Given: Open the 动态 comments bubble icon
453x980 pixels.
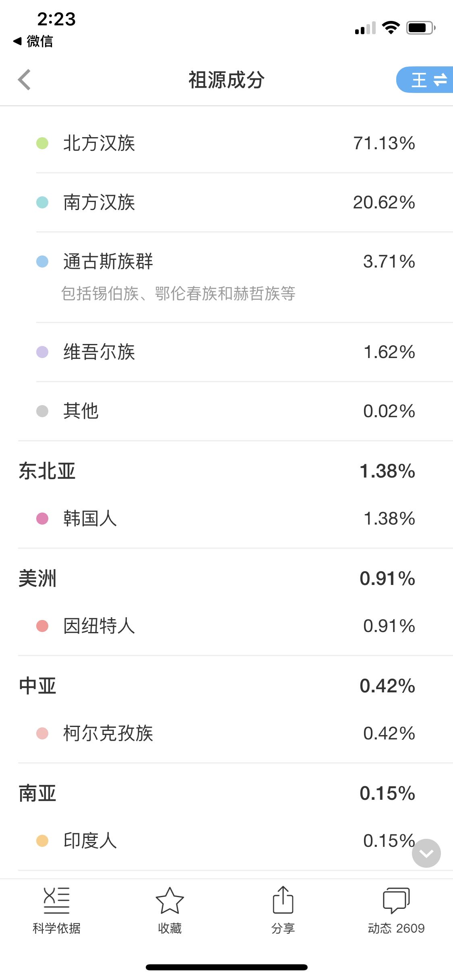Looking at the screenshot, I should click(x=396, y=900).
